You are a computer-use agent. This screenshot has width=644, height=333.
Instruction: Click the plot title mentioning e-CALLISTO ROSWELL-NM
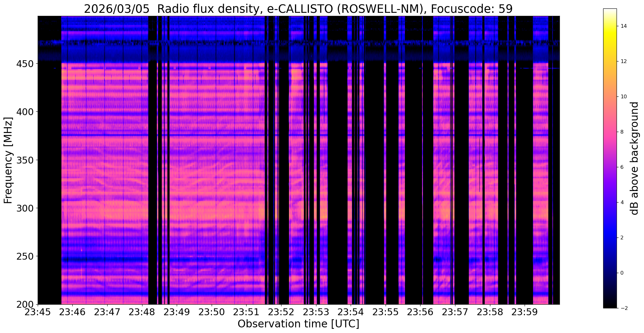point(298,9)
